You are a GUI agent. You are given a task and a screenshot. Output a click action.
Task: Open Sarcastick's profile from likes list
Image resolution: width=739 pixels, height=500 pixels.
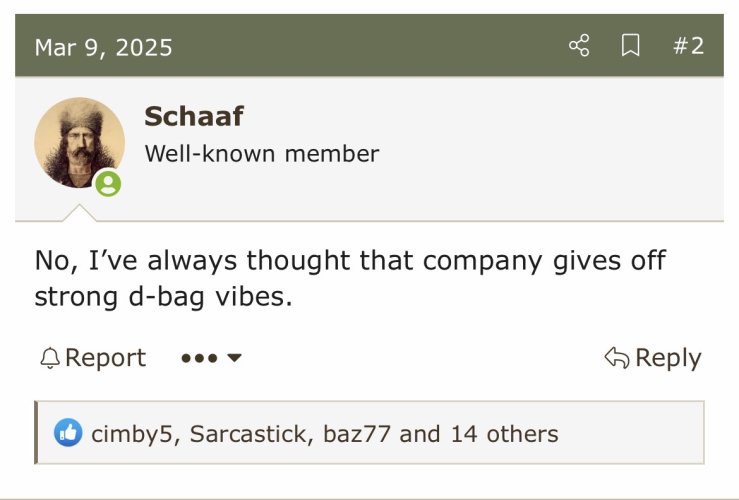coord(248,434)
